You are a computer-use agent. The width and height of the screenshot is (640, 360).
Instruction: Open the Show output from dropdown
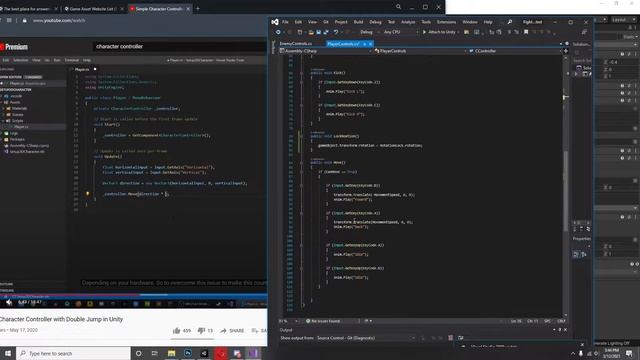point(366,338)
